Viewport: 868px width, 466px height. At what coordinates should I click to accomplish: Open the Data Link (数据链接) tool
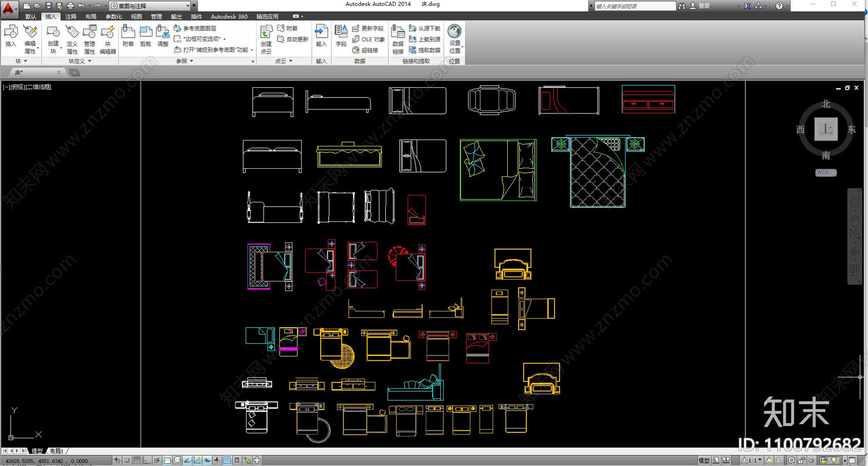pos(398,39)
